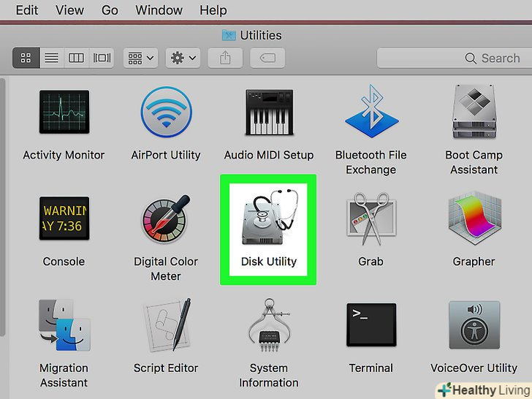Click the "Digital Color Meter" label

pos(166,269)
